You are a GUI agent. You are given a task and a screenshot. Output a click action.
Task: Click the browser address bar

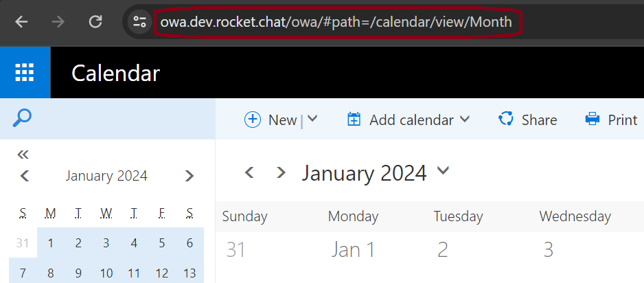pos(336,22)
